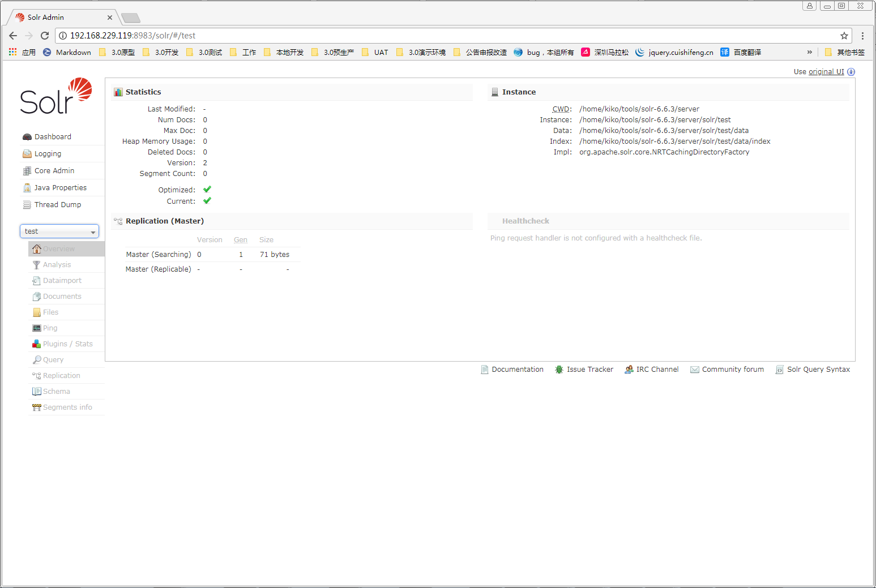The image size is (876, 588).
Task: Click the Solr logo
Action: point(56,96)
